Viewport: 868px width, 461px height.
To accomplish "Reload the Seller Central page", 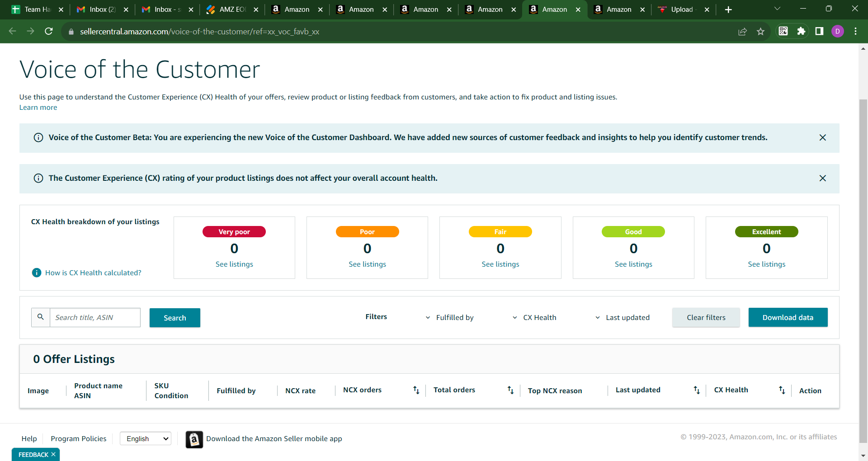I will [x=49, y=31].
